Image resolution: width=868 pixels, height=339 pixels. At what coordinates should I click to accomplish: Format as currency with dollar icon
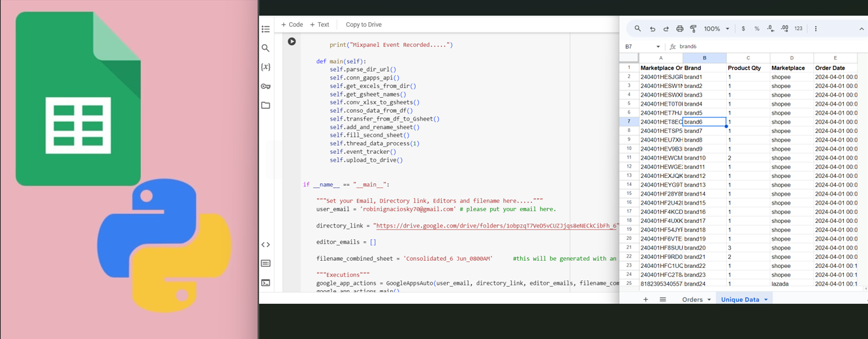[x=743, y=29]
